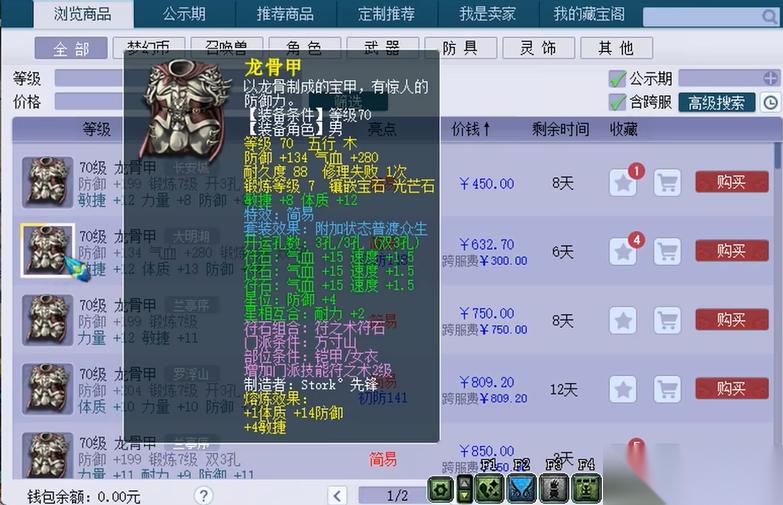Screen dimensions: 783x505
Task: Click remaining time 12天
Action: coord(564,389)
